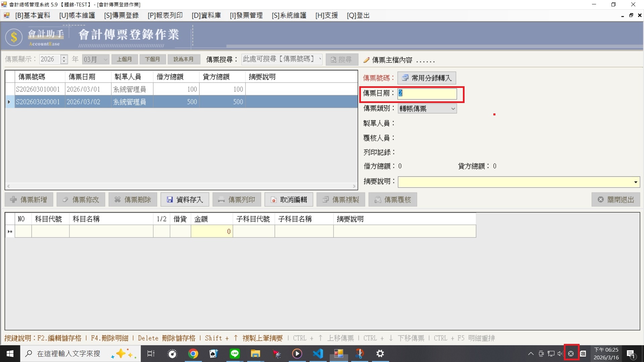Click the 上個月 button
This screenshot has height=362, width=644.
coord(124,59)
